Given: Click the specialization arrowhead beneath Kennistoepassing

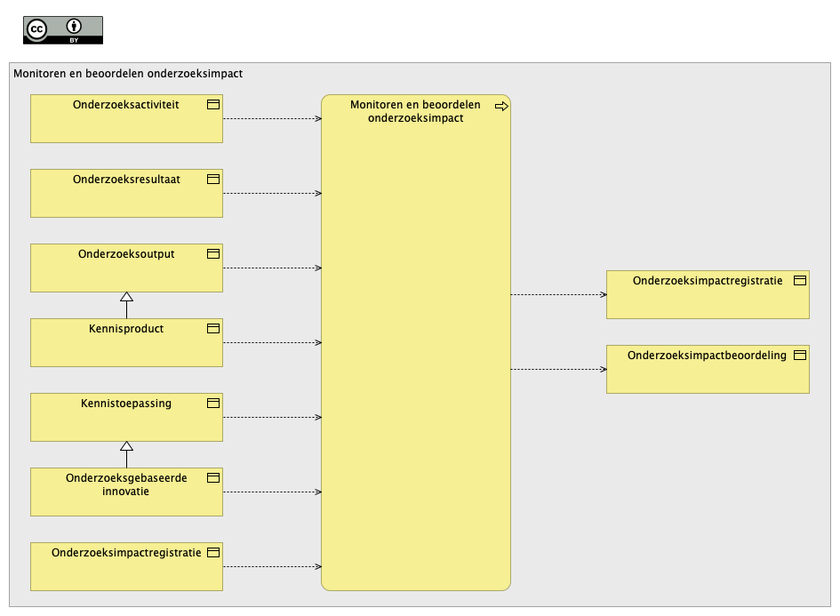Looking at the screenshot, I should tap(126, 447).
